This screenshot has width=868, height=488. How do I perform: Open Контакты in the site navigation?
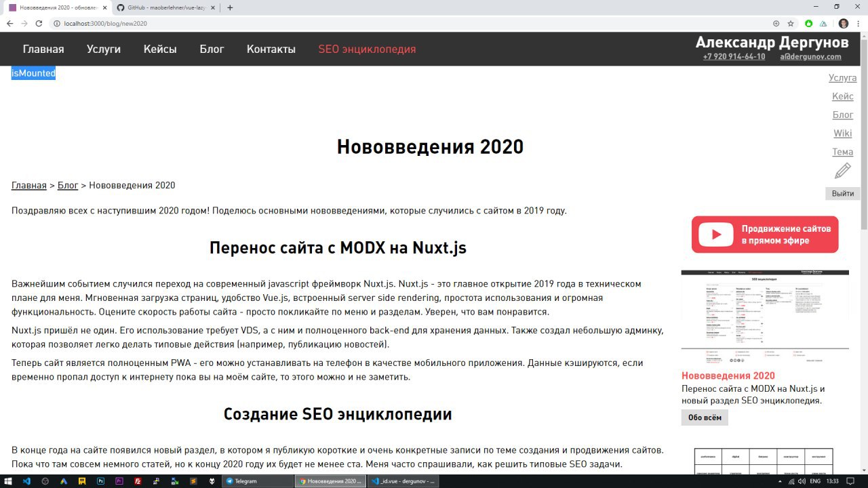271,49
